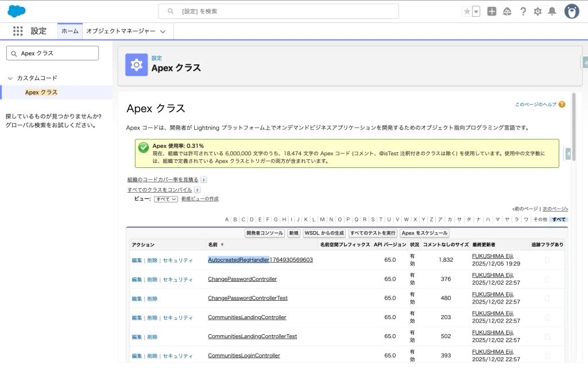This screenshot has height=368, width=588.
Task: Toggle trace flag checkbox for AutocreatedRegHandler row
Action: tap(547, 260)
